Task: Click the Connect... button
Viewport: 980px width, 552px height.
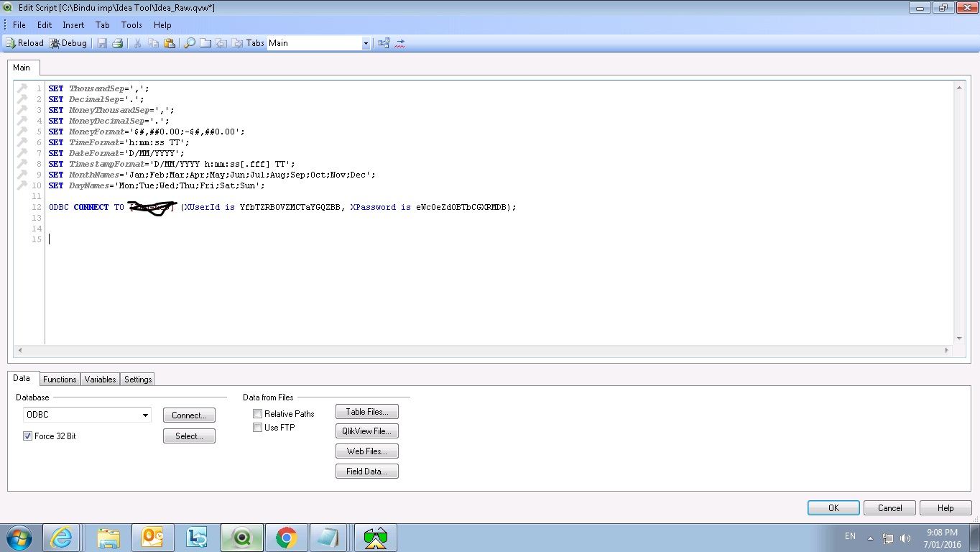Action: [189, 415]
